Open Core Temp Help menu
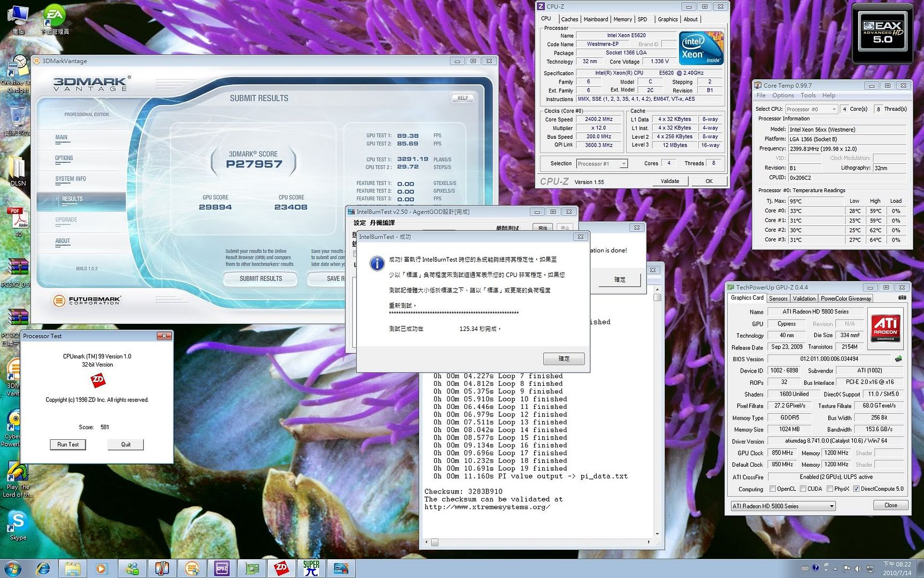This screenshot has width=924, height=578. tap(829, 95)
